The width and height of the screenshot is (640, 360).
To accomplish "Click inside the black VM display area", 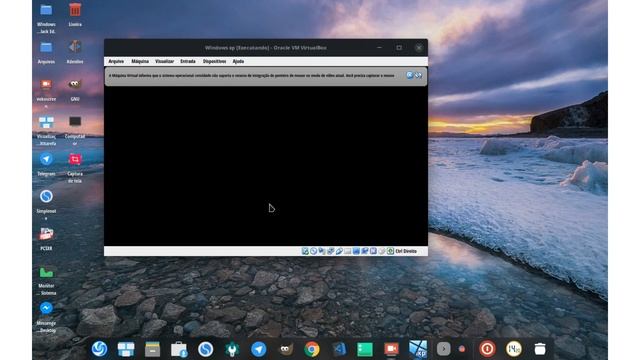I will (266, 166).
